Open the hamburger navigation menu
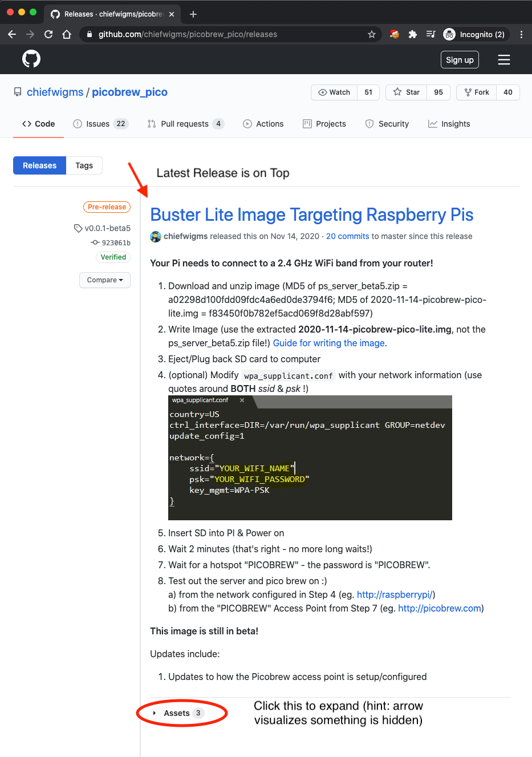Screen dimensions: 532x757 pyautogui.click(x=504, y=60)
